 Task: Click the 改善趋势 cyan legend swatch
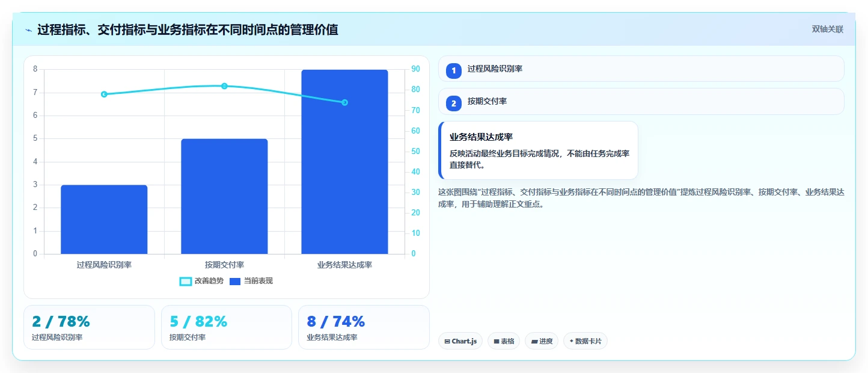tap(186, 282)
